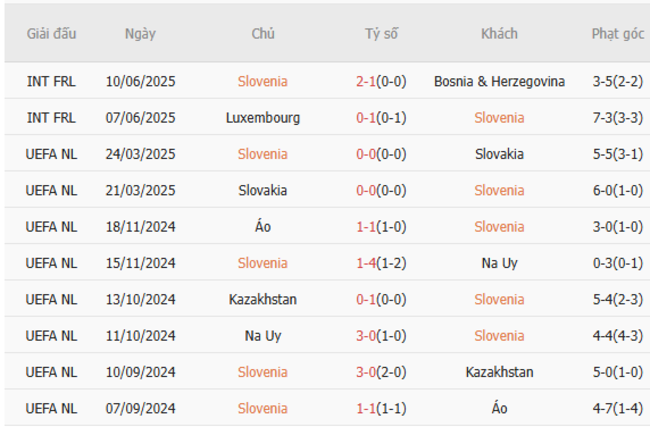This screenshot has width=650, height=427.
Task: Select the date 10/06/2025
Action: click(140, 81)
